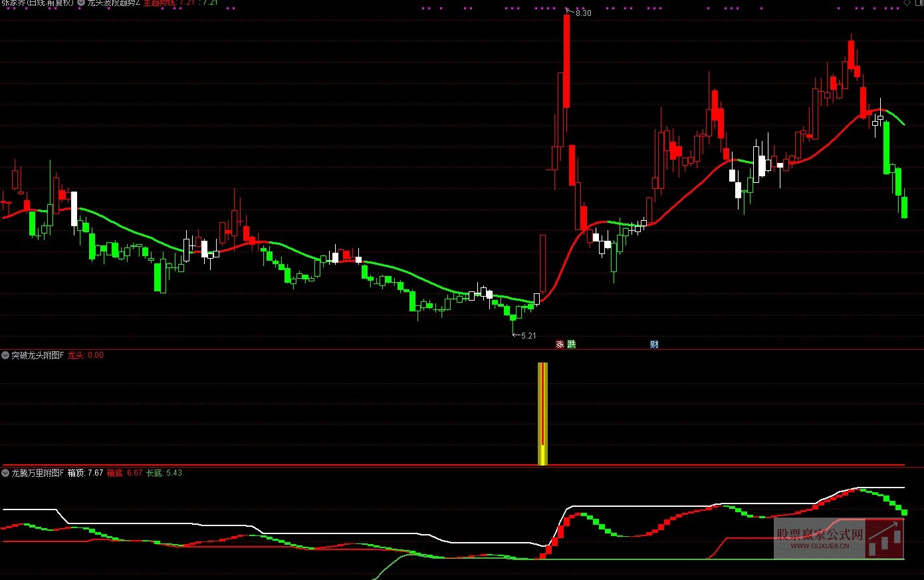Open the 龙腾万里附图F indicator dropdown arrow
The width and height of the screenshot is (924, 580).
click(5, 473)
